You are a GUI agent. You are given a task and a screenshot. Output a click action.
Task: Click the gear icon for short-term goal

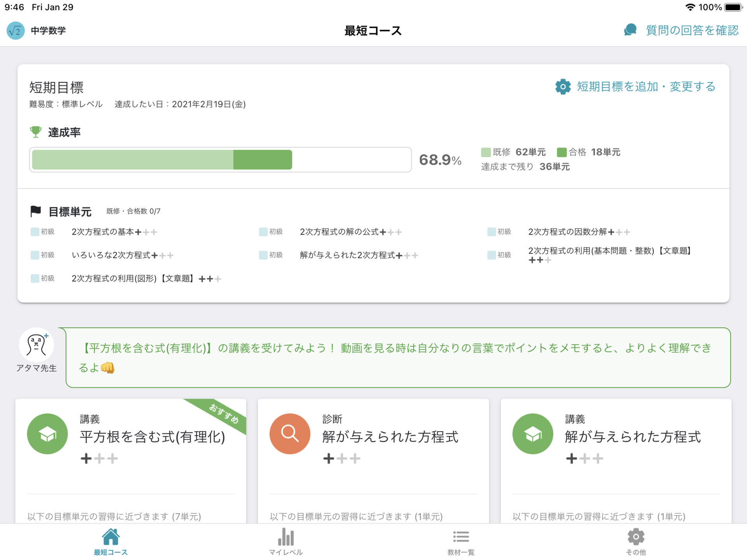point(563,86)
